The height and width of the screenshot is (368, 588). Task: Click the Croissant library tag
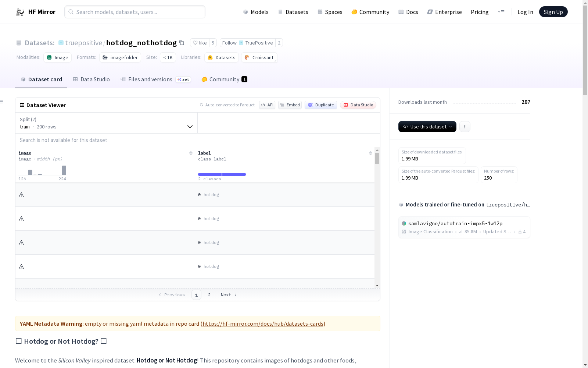(259, 57)
